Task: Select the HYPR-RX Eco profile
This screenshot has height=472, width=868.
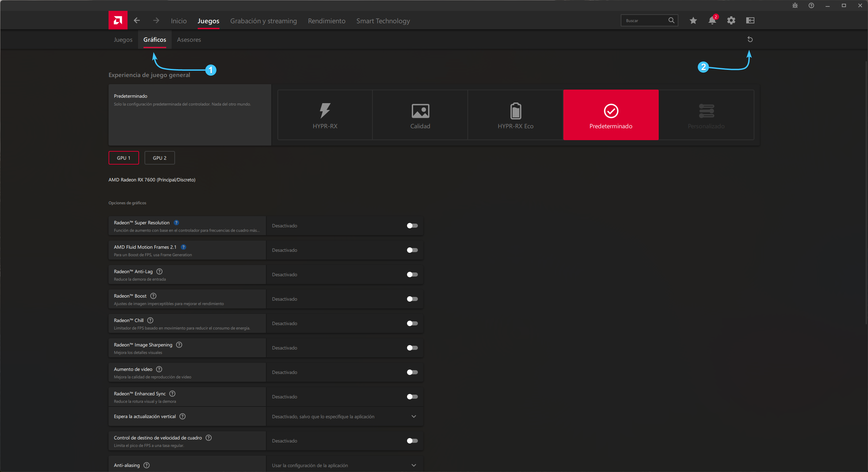Action: pyautogui.click(x=516, y=115)
